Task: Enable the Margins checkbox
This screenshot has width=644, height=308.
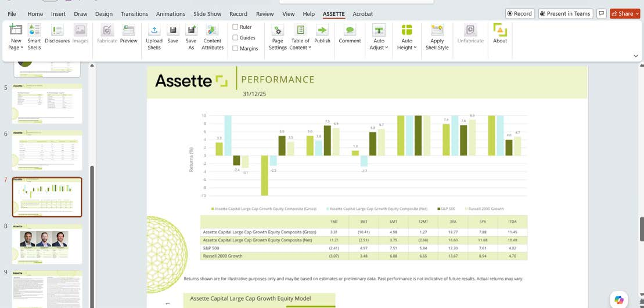Action: (x=235, y=48)
